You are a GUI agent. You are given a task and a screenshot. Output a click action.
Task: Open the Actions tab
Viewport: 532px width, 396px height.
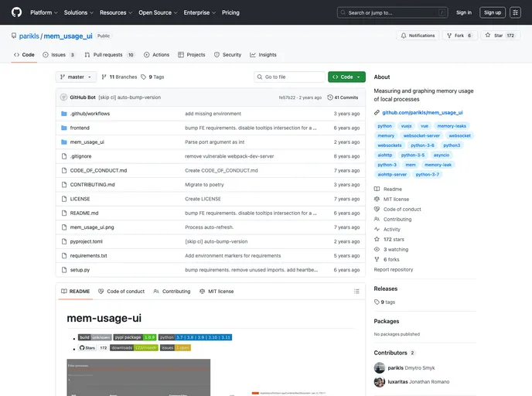pyautogui.click(x=156, y=55)
